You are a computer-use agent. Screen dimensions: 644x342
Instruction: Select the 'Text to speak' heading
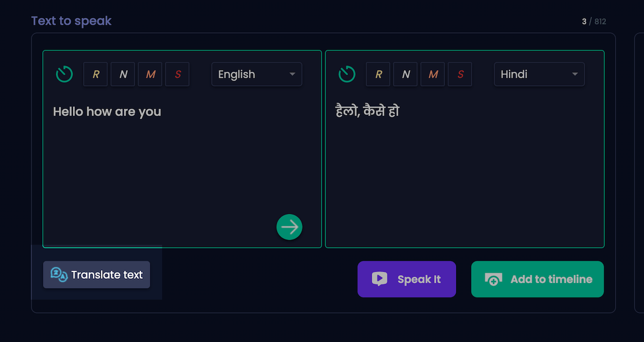coord(71,21)
